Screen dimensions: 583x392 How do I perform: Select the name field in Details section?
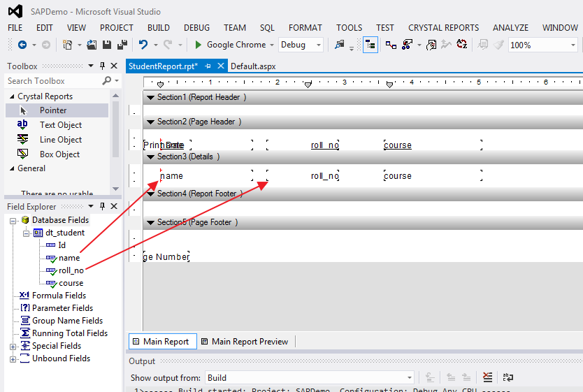click(206, 176)
